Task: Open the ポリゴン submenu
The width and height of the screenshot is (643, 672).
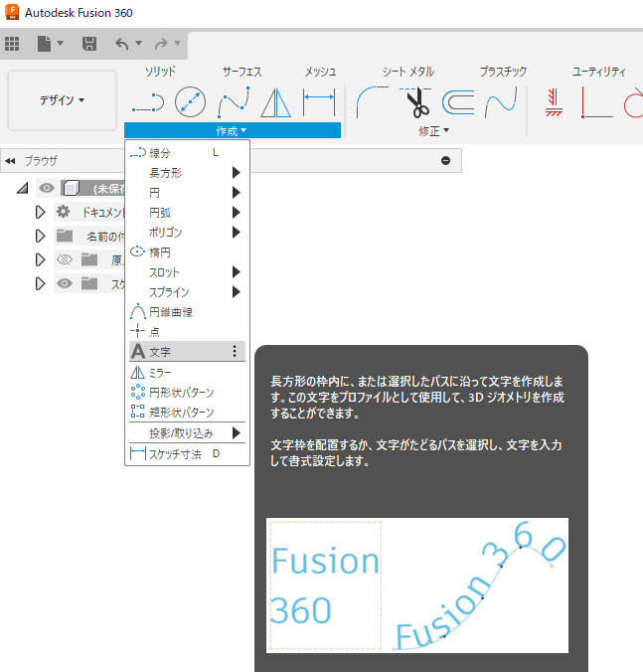Action: pyautogui.click(x=187, y=233)
